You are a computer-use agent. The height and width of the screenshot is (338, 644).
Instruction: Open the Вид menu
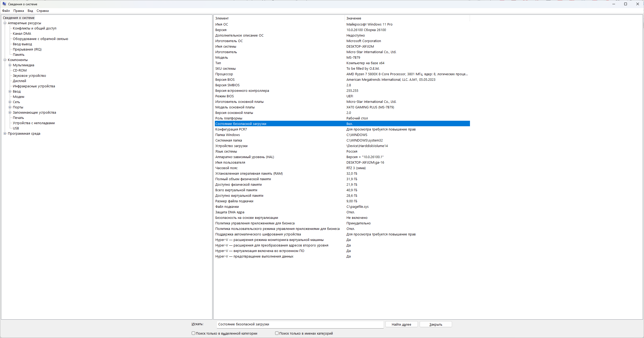click(x=30, y=11)
